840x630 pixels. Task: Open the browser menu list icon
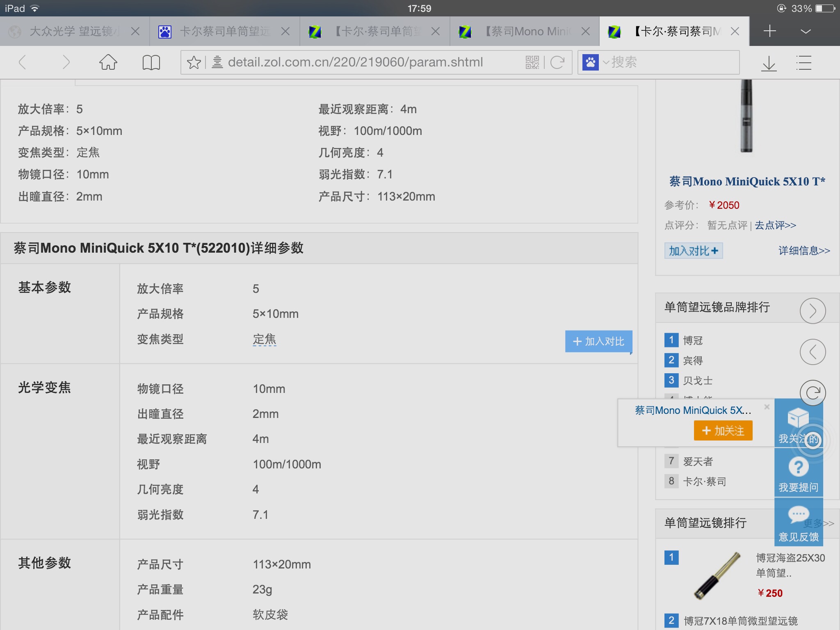pyautogui.click(x=804, y=63)
